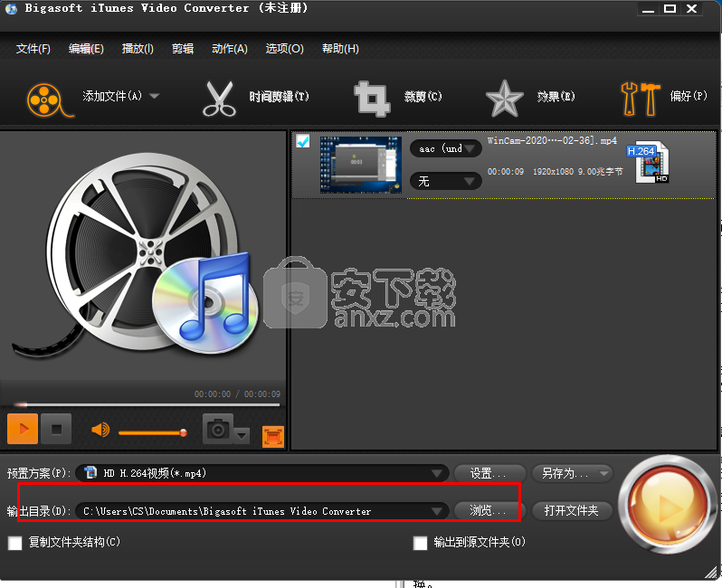Viewport: 722px width, 588px height.
Task: Play the video preview
Action: click(x=23, y=429)
